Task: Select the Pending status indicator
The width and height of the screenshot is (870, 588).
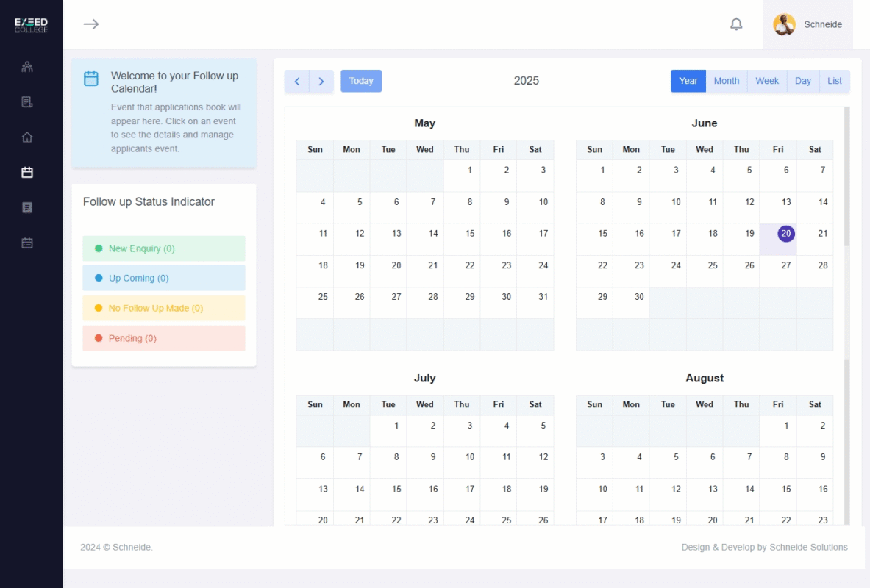Action: tap(163, 338)
